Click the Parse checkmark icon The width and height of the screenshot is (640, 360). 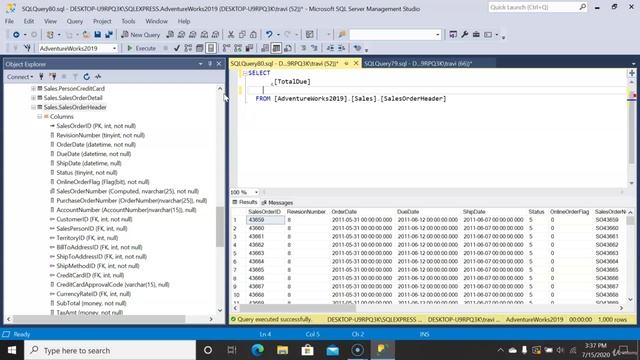(177, 48)
